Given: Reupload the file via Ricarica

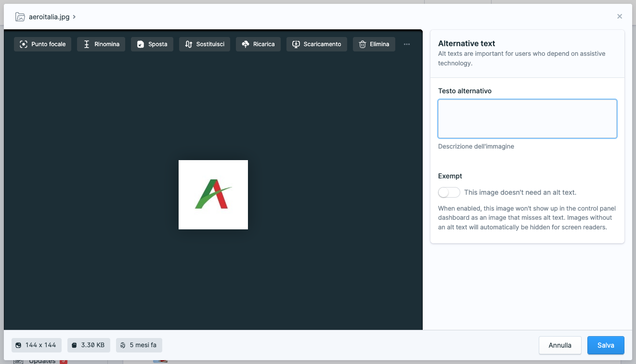Looking at the screenshot, I should click(258, 44).
